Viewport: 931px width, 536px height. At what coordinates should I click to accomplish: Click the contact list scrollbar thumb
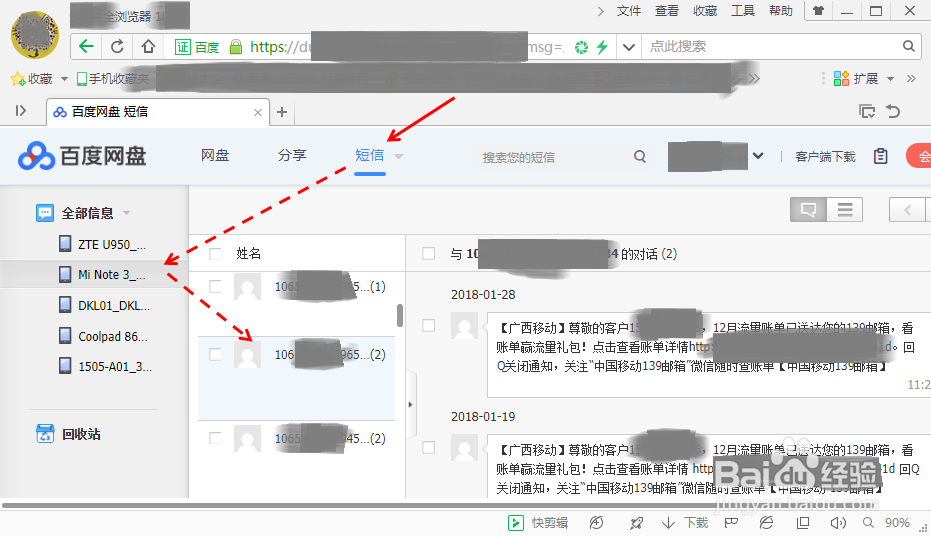tap(400, 315)
